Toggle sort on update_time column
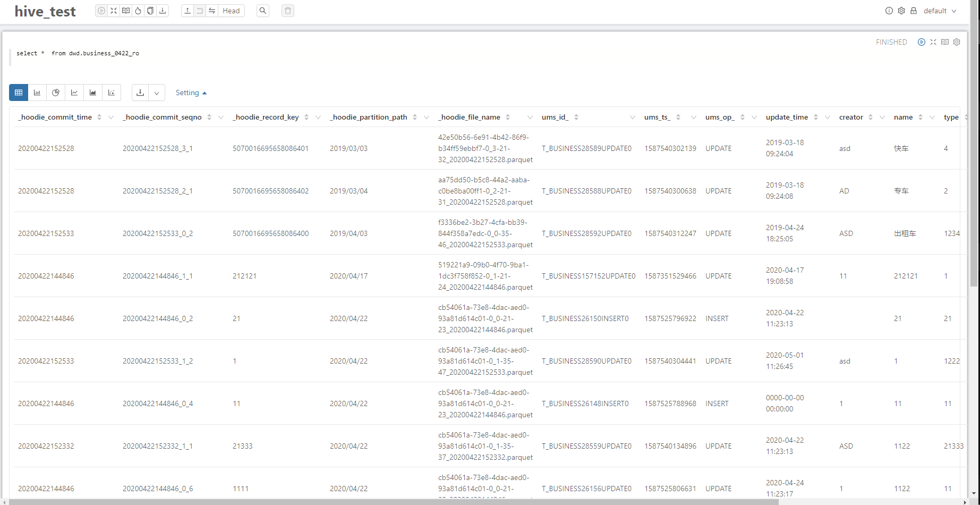This screenshot has width=980, height=505. pos(816,117)
